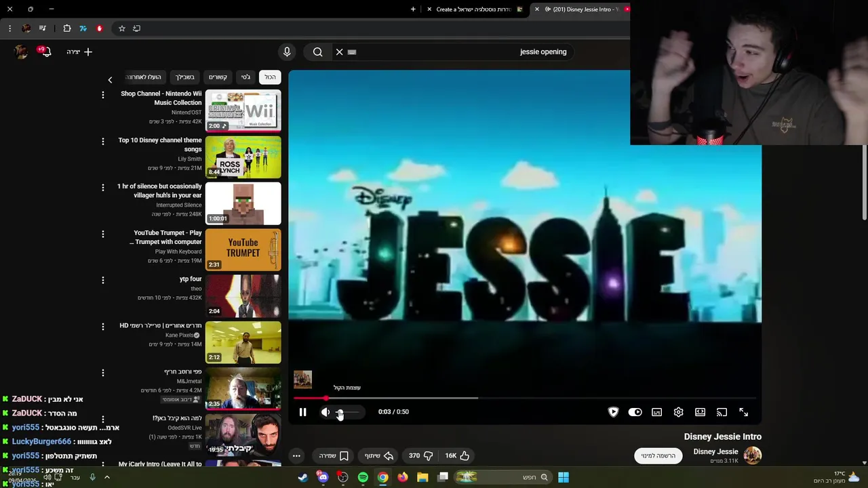This screenshot has width=868, height=488.
Task: Open Steam from the taskbar
Action: (302, 477)
